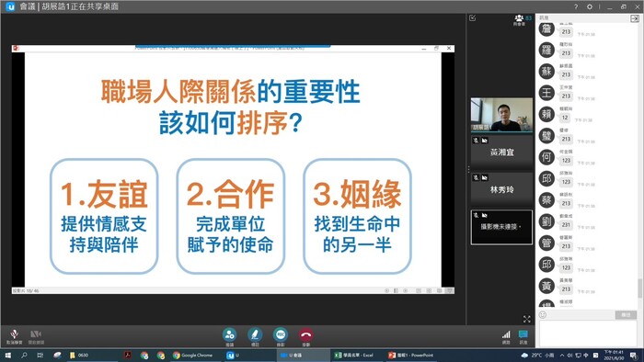
Task: Select the presenter's webcam video thumbnail
Action: (x=501, y=115)
